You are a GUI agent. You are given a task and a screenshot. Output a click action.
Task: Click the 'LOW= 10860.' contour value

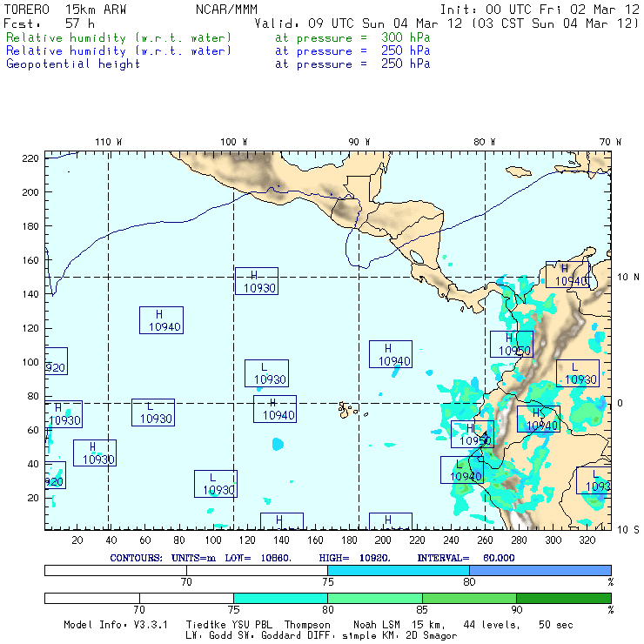click(x=258, y=558)
